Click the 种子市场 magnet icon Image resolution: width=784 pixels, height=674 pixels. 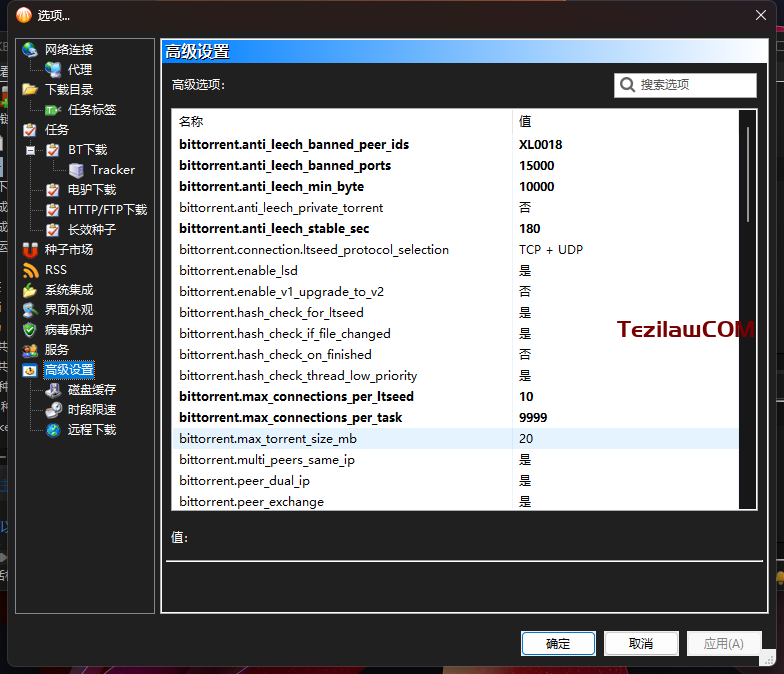pos(30,250)
